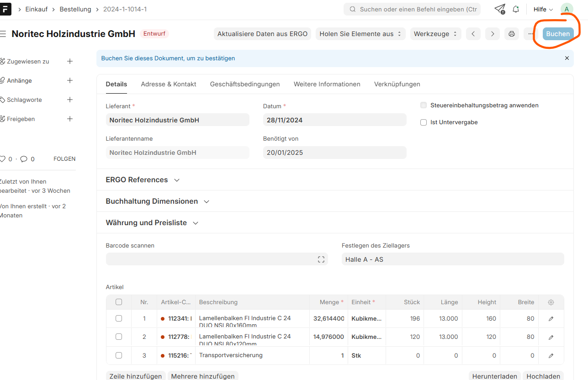
Task: Switch to the Adresse & Kontakt tab
Action: [169, 84]
